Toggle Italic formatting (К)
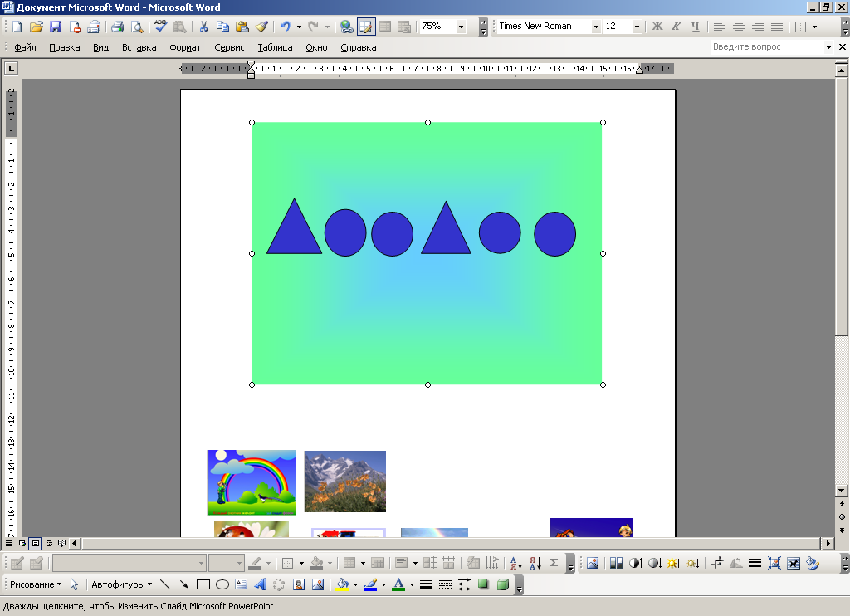 pyautogui.click(x=677, y=27)
